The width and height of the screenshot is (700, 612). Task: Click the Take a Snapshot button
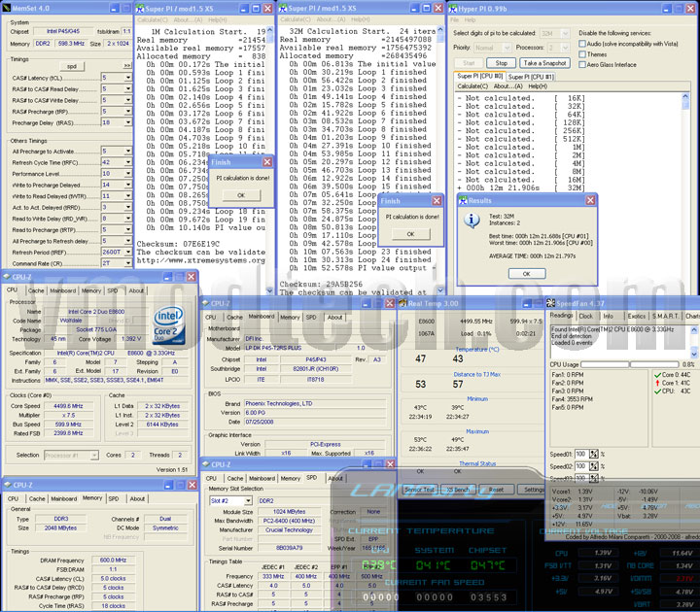[544, 63]
